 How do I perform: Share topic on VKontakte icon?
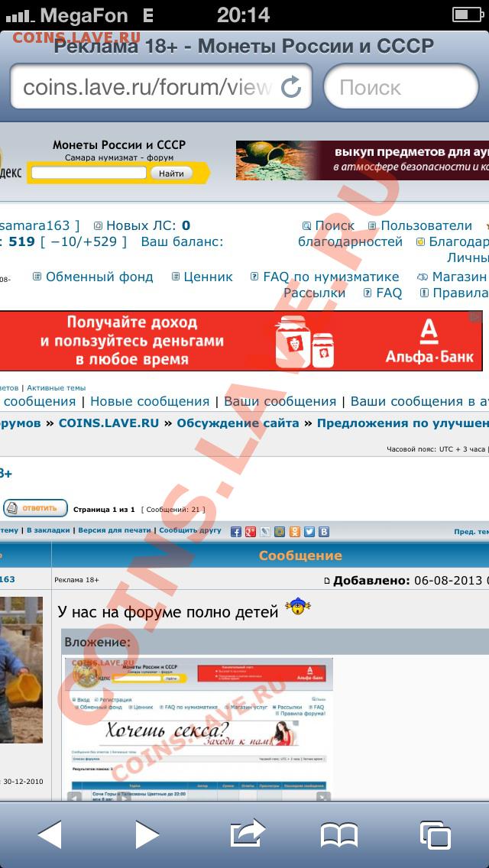324,532
